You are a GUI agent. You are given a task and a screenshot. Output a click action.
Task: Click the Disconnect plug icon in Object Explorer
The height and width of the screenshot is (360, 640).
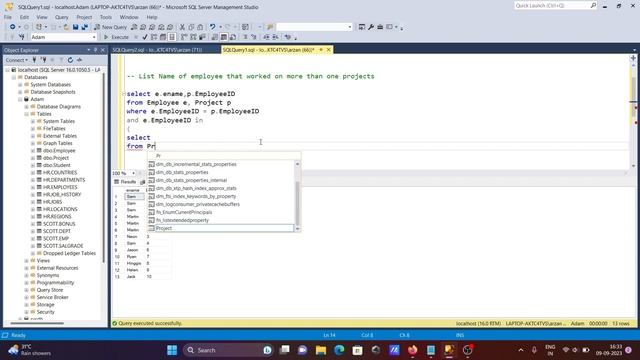click(x=43, y=60)
